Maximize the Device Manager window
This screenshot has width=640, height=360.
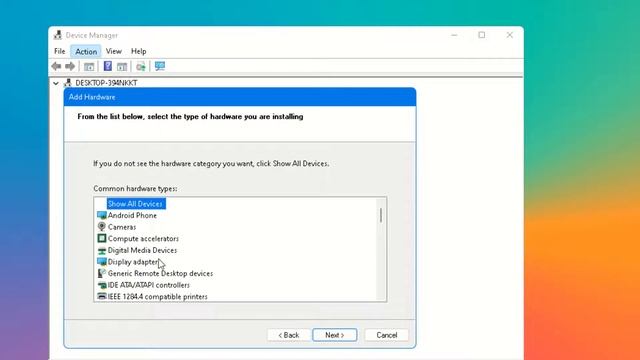point(482,35)
